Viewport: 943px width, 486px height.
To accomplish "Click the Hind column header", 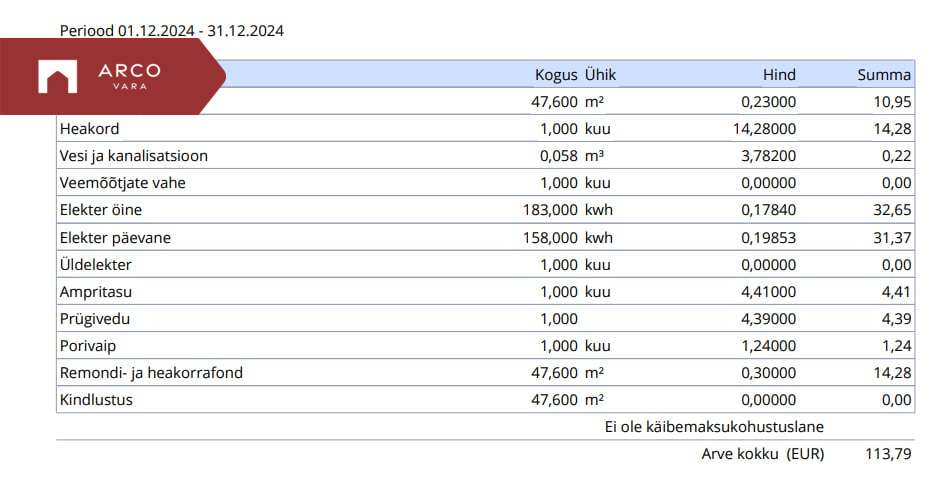I will (x=779, y=74).
